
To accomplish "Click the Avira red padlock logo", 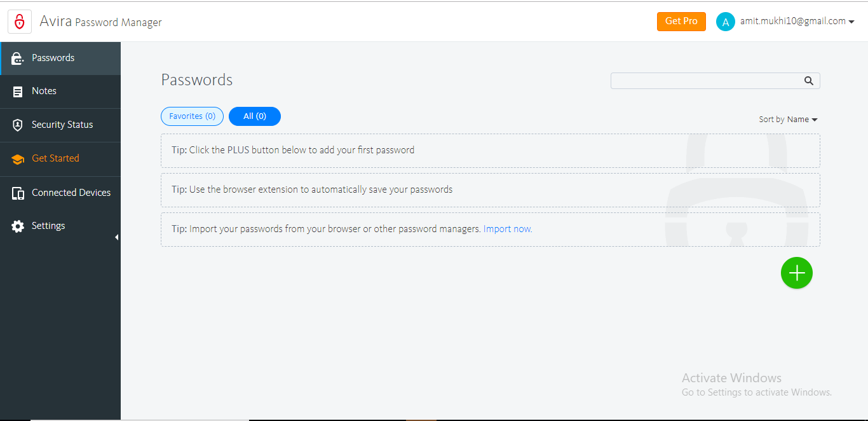I will click(20, 22).
